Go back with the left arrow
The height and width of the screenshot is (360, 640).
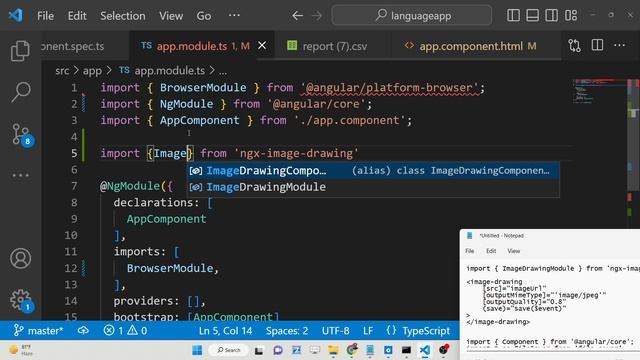297,16
